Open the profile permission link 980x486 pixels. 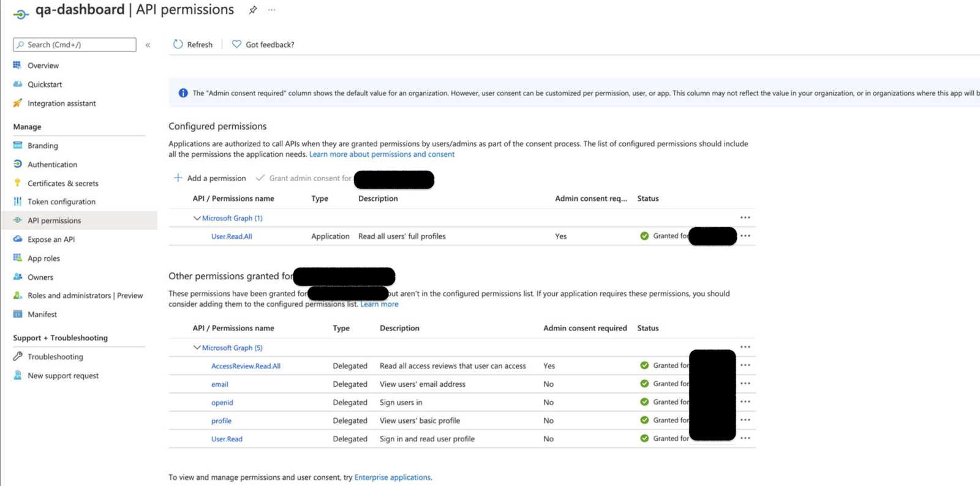coord(222,421)
